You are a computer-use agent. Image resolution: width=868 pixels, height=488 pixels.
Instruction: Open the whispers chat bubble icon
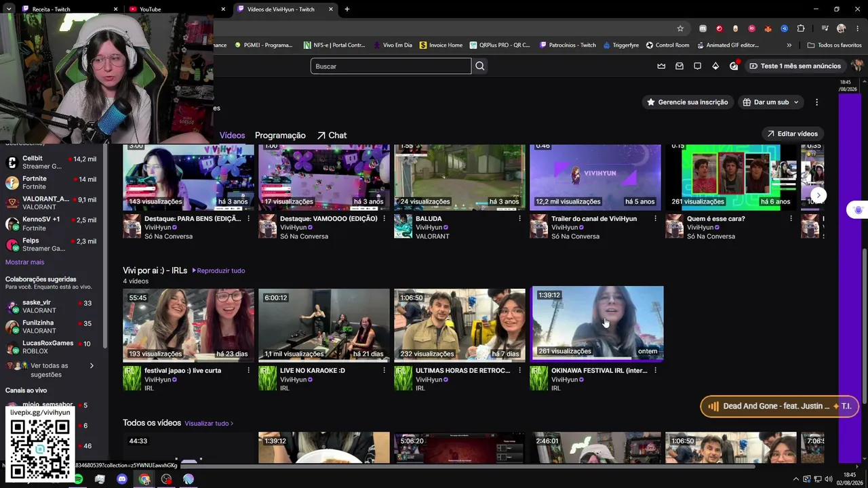(697, 66)
